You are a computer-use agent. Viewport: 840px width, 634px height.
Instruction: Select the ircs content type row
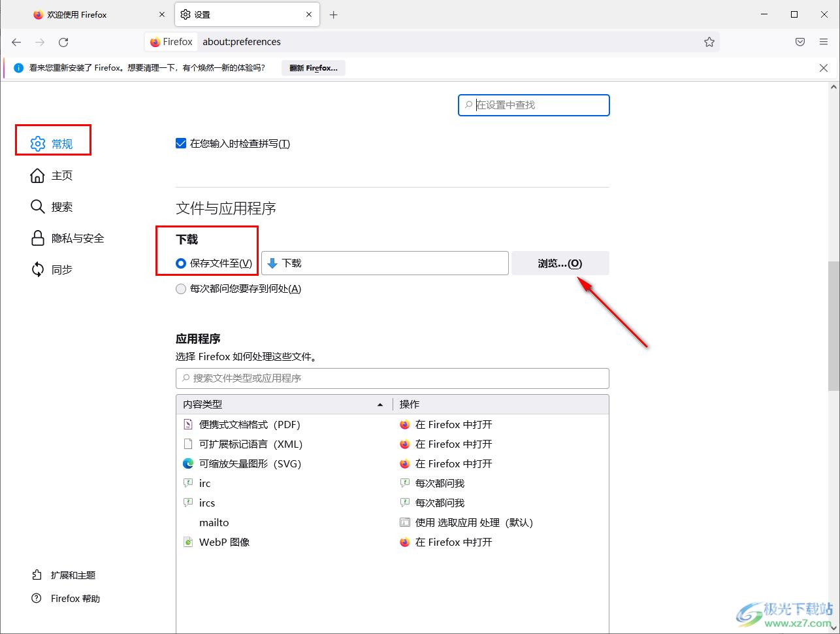[x=393, y=503]
